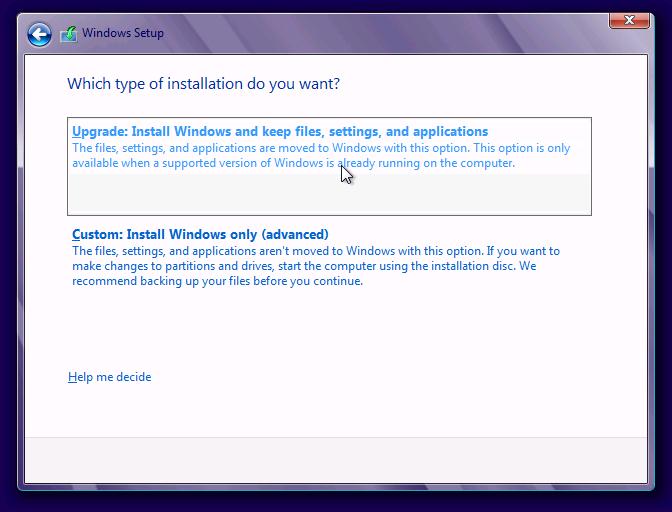This screenshot has width=672, height=512.
Task: Open the Help me decide link
Action: pos(110,377)
